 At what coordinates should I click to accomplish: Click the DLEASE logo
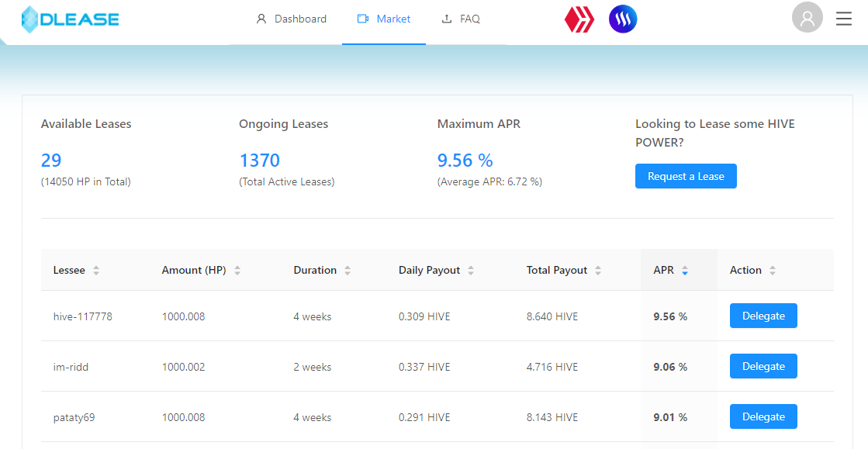point(71,19)
